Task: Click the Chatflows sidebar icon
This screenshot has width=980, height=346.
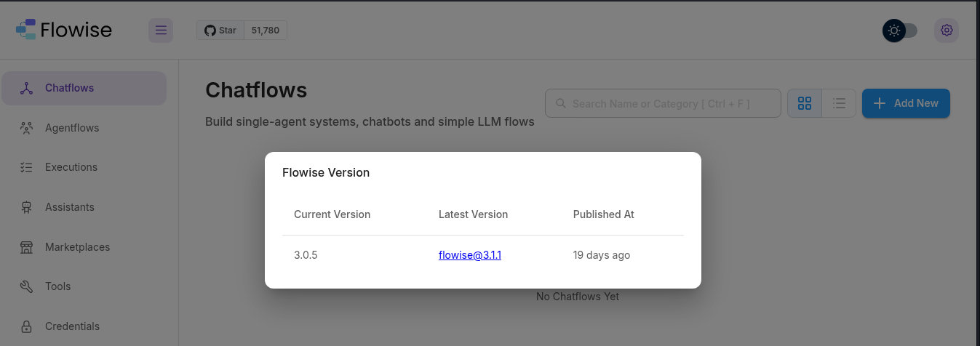Action: 27,88
